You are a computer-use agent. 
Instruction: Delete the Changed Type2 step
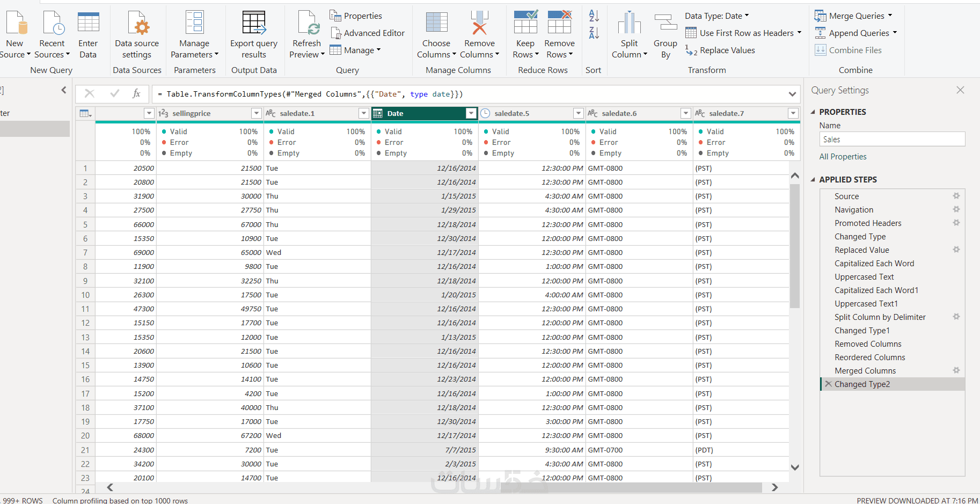coord(829,384)
